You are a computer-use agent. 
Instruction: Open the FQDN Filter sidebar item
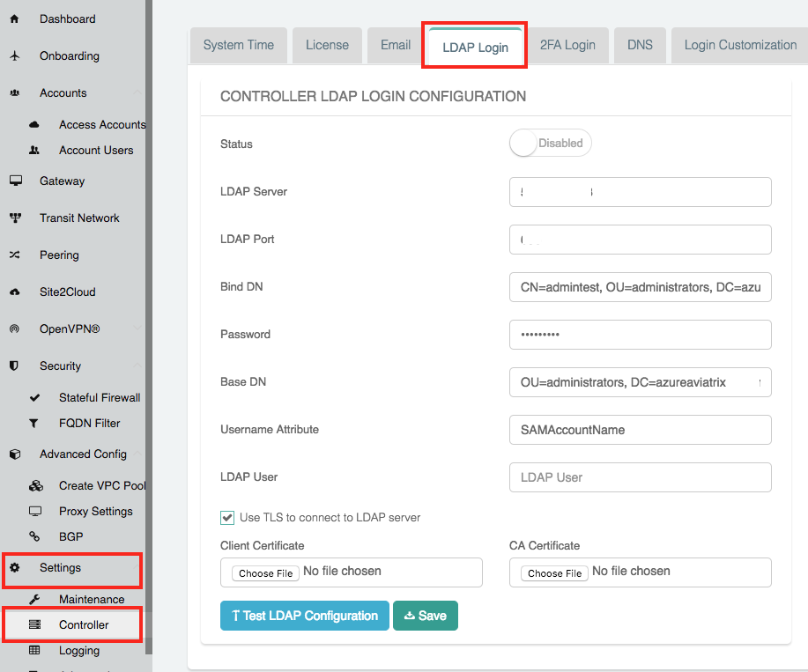(89, 423)
